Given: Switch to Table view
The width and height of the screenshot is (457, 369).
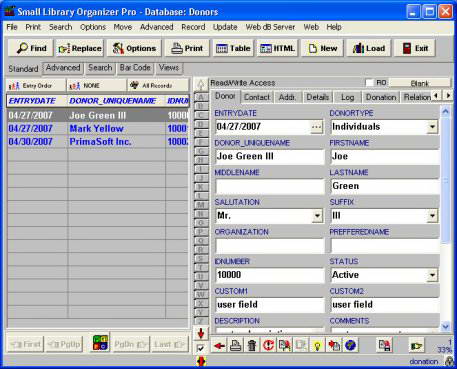Looking at the screenshot, I should 233,48.
